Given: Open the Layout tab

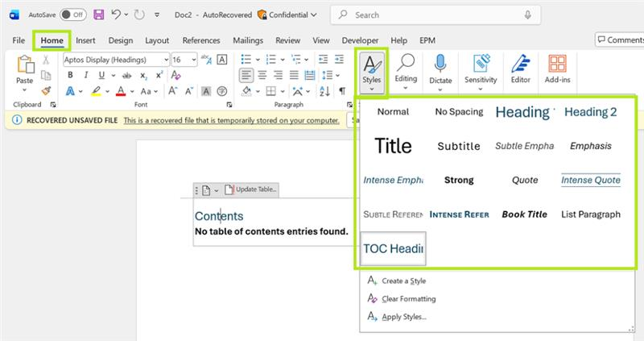Looking at the screenshot, I should click(157, 40).
